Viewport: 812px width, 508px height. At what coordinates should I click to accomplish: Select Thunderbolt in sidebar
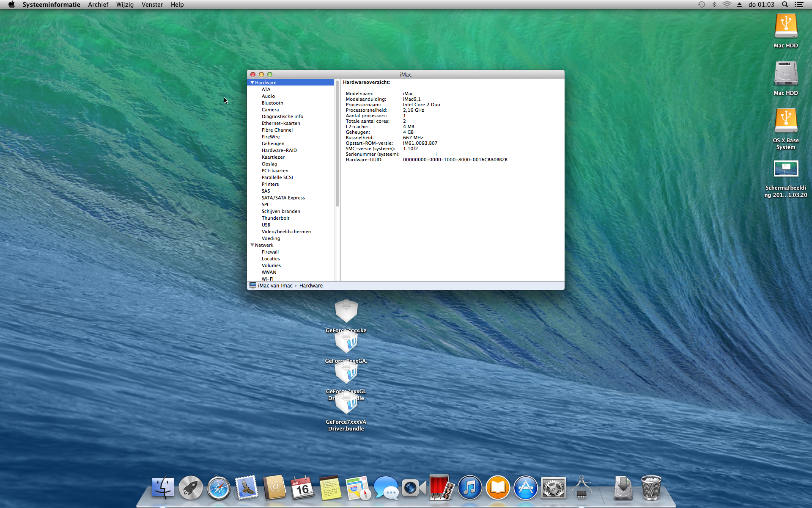[275, 218]
